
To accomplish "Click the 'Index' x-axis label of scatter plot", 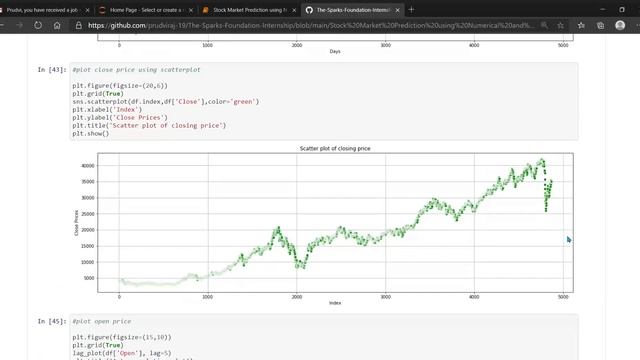I will [x=335, y=303].
